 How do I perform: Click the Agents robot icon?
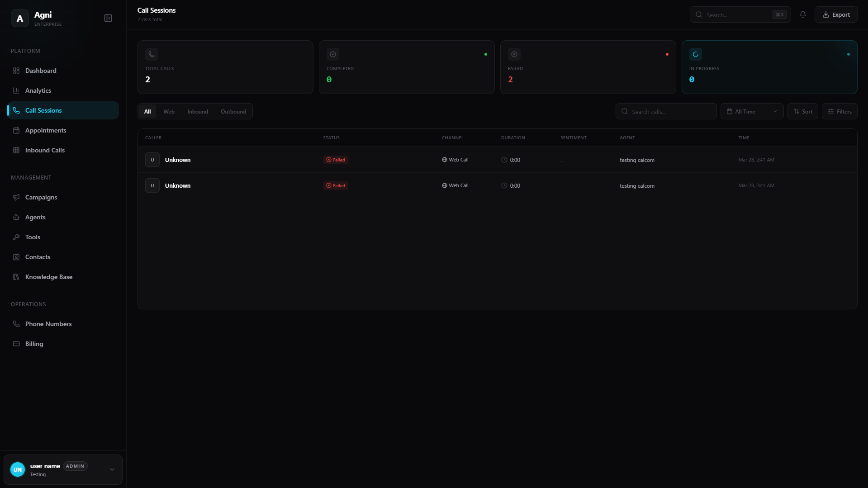pyautogui.click(x=16, y=217)
